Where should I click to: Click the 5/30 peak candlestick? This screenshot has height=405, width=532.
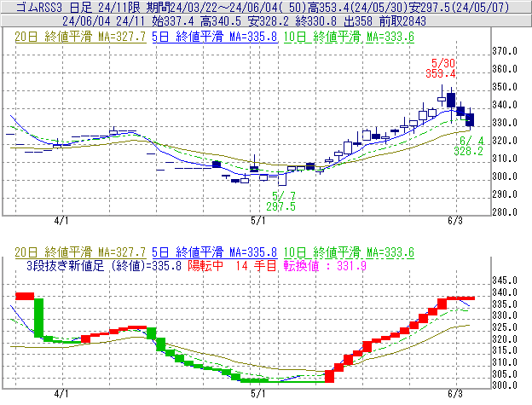click(x=442, y=97)
